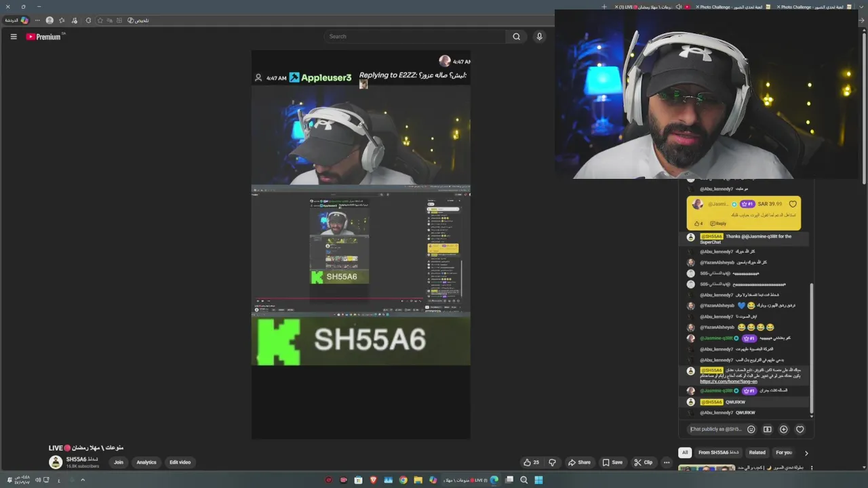The image size is (868, 488).
Task: Open the suggested video thumbnail below chips
Action: tap(707, 468)
